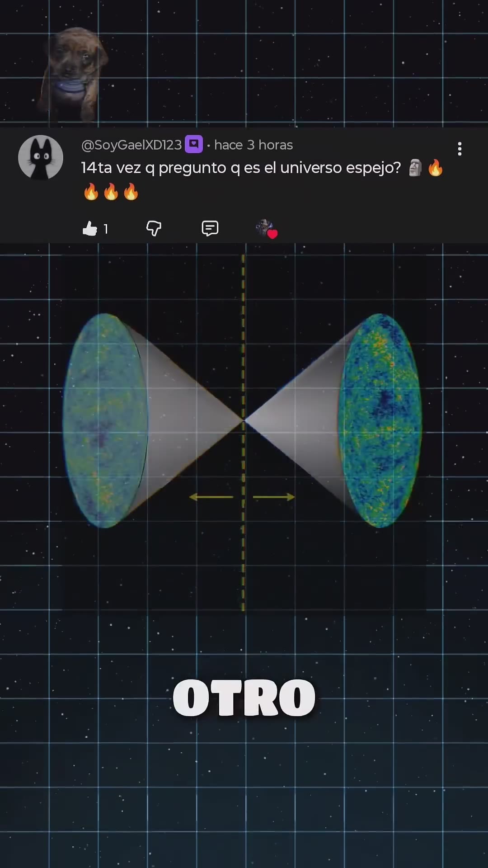
Task: Tap the puppy sticker image at the top
Action: (73, 74)
